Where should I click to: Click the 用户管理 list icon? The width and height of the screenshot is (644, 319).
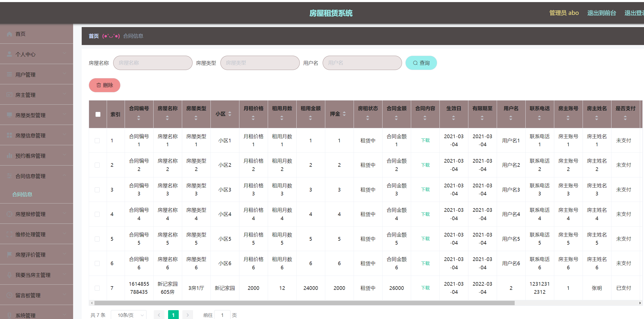click(9, 74)
